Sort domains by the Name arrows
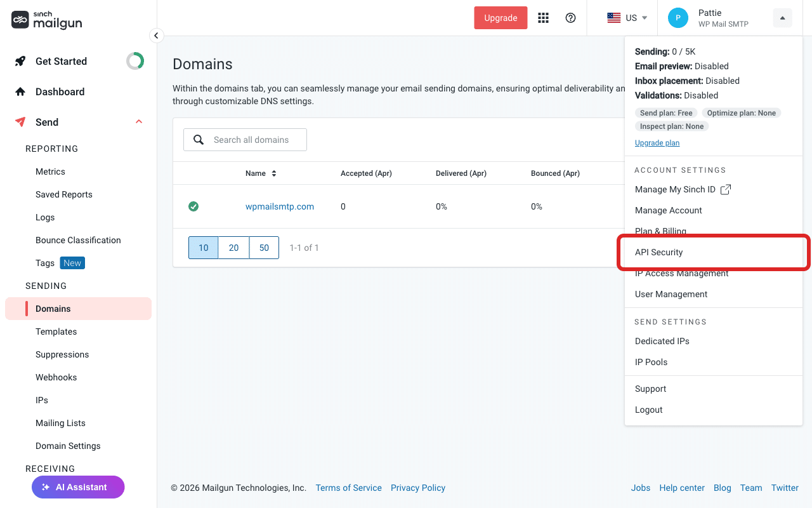This screenshot has height=508, width=812. click(x=274, y=173)
